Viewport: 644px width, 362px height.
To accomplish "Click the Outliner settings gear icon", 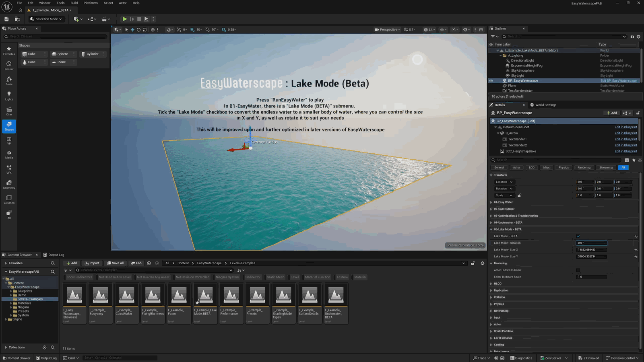I will coord(638,37).
